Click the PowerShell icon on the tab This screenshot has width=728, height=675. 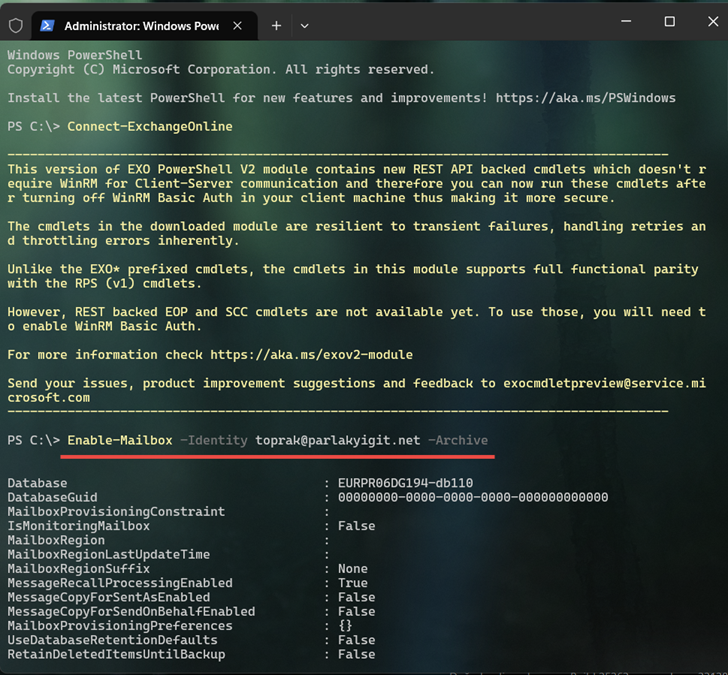tap(47, 26)
